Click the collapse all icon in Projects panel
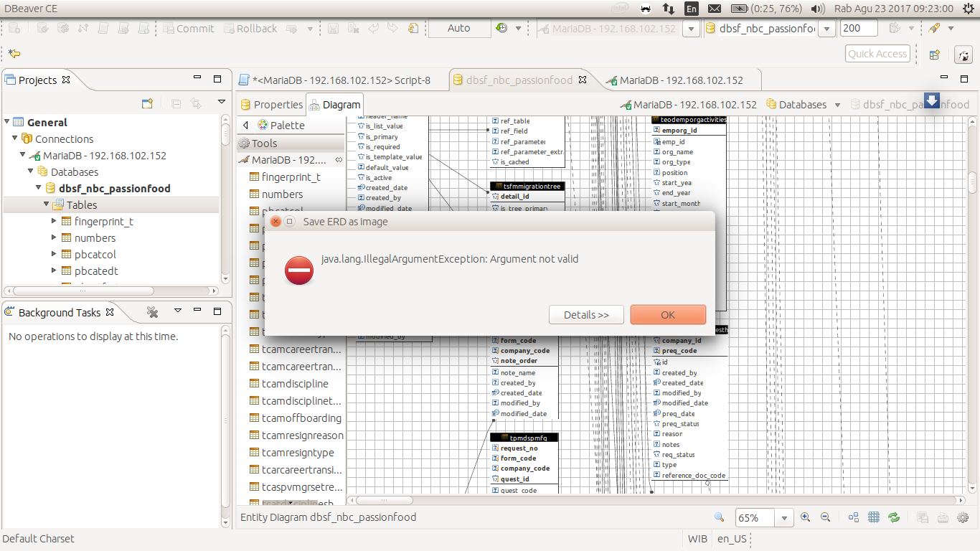This screenshot has width=980, height=551. [x=176, y=103]
